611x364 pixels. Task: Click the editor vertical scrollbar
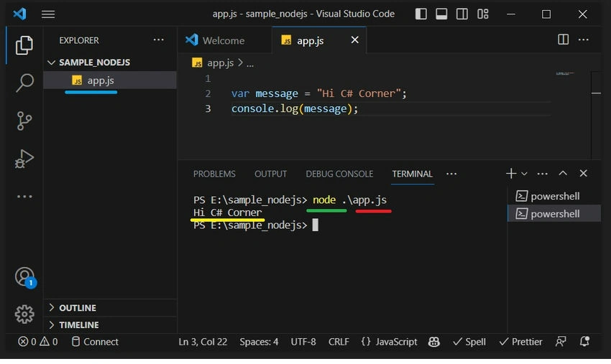596,115
